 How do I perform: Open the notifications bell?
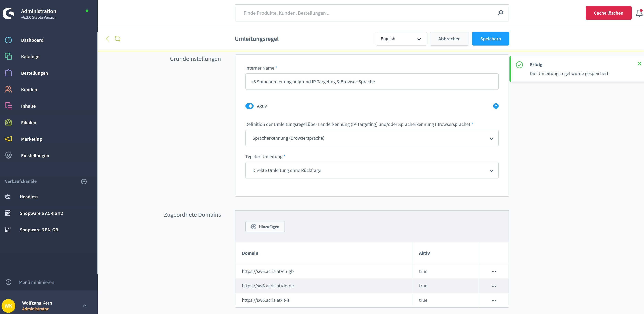pos(639,13)
